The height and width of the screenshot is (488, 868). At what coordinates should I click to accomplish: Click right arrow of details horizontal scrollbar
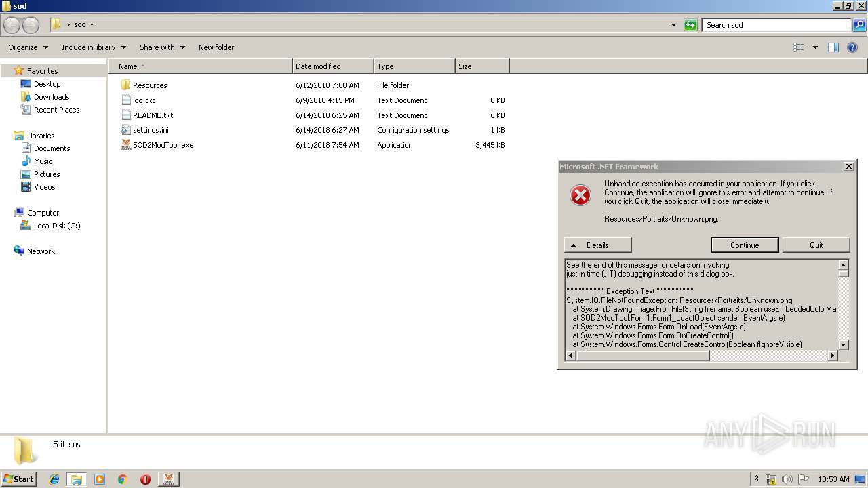[x=833, y=355]
